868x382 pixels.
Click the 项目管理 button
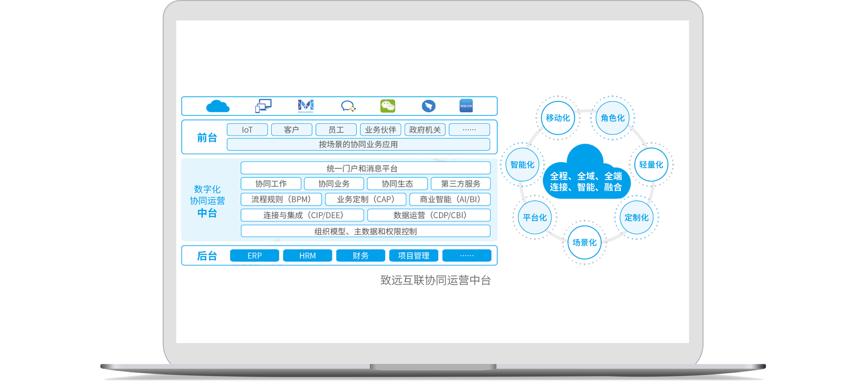[x=414, y=256]
